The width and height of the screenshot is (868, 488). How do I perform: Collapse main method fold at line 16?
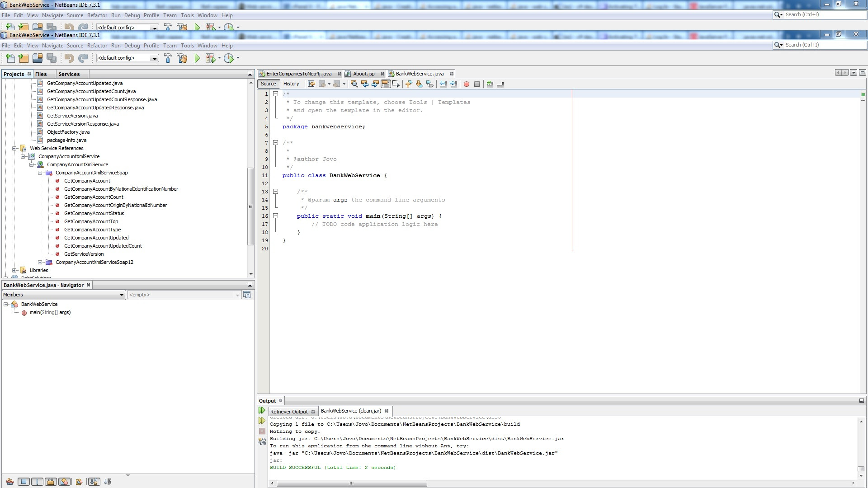click(275, 216)
